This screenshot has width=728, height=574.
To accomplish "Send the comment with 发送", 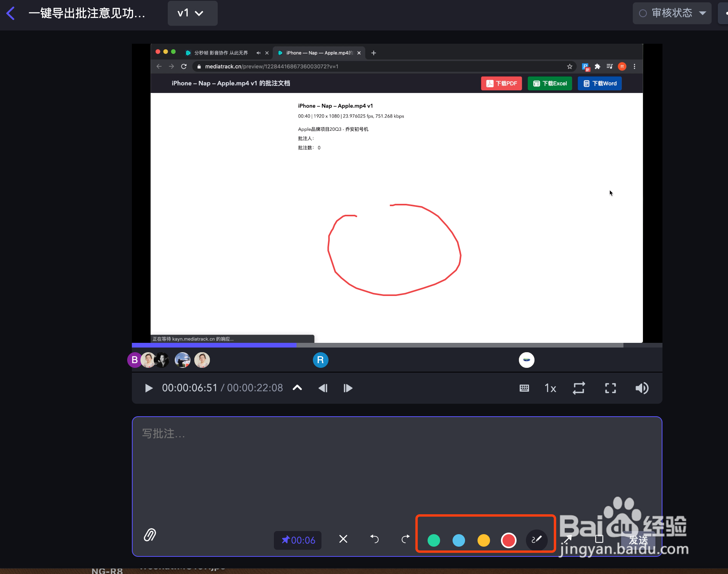I will [638, 540].
